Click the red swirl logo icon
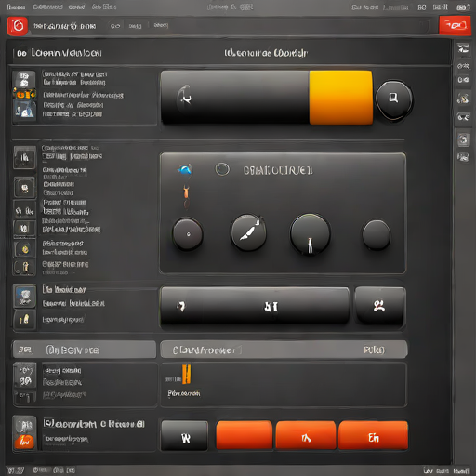Image resolution: width=476 pixels, height=476 pixels. coord(18,26)
